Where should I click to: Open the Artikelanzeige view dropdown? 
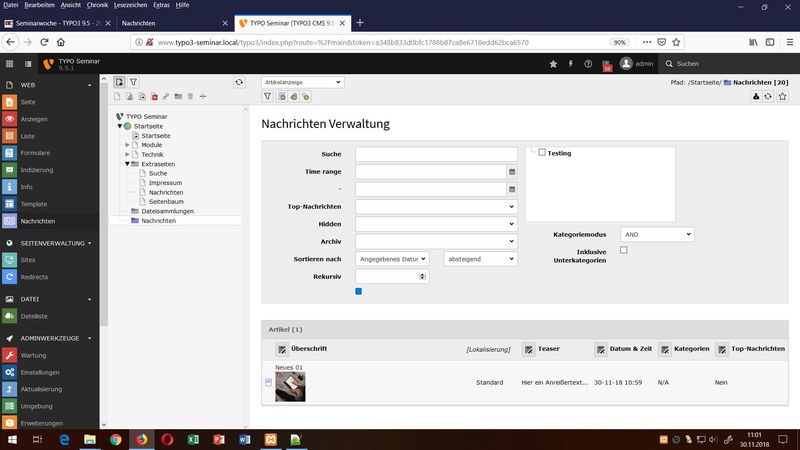(x=302, y=82)
